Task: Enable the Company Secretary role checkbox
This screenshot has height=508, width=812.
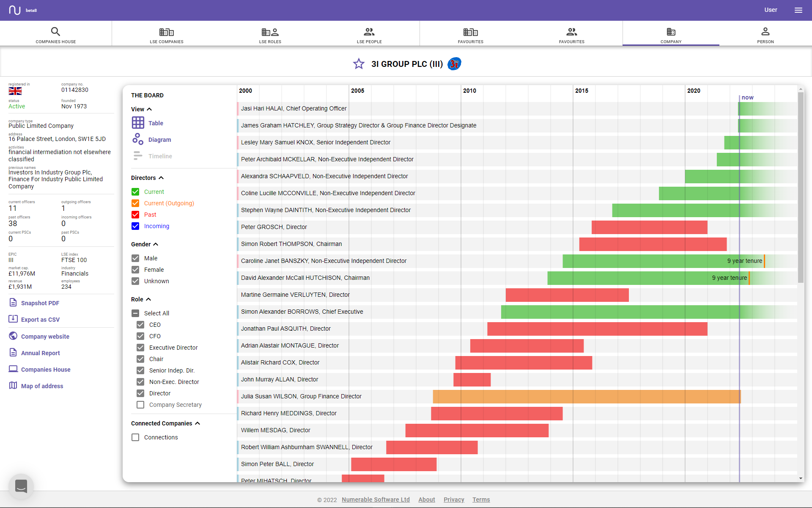Action: coord(140,405)
